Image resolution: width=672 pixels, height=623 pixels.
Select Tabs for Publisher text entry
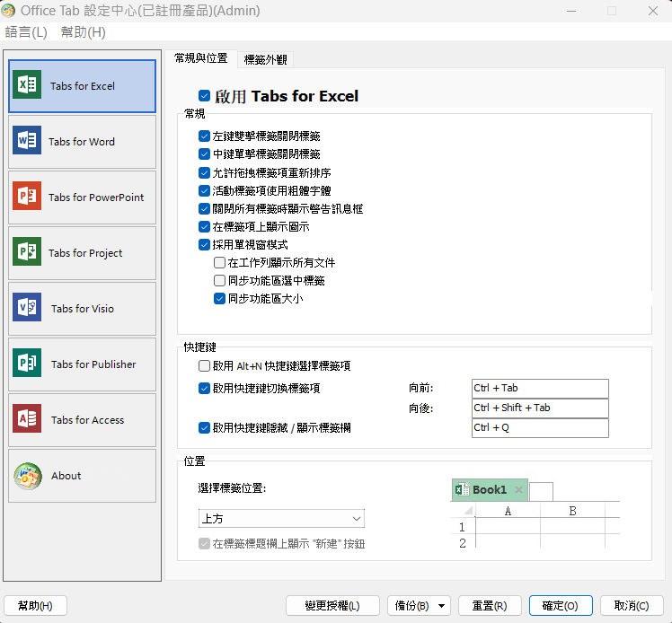point(93,364)
